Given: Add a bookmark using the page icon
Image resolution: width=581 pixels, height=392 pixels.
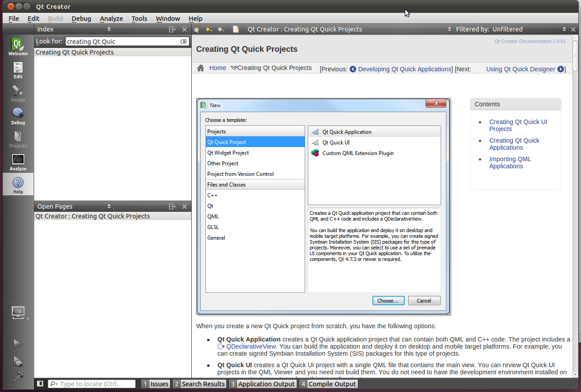Looking at the screenshot, I should [x=236, y=29].
